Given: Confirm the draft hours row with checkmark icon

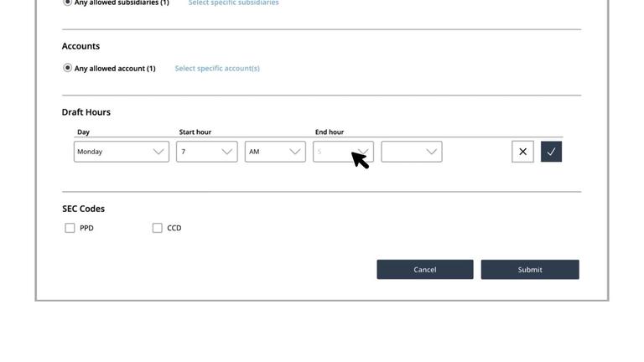Looking at the screenshot, I should [x=551, y=152].
